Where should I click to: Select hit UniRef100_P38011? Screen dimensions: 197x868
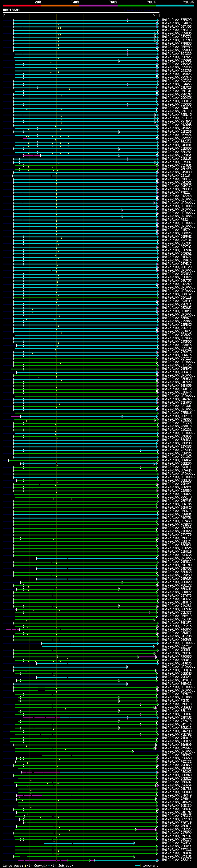pos(177,846)
